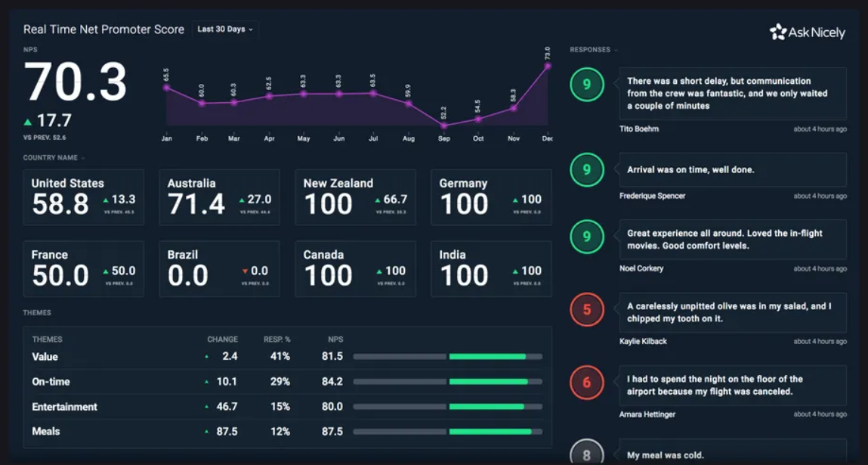
Task: Open the Last 30 Days dropdown
Action: 225,29
